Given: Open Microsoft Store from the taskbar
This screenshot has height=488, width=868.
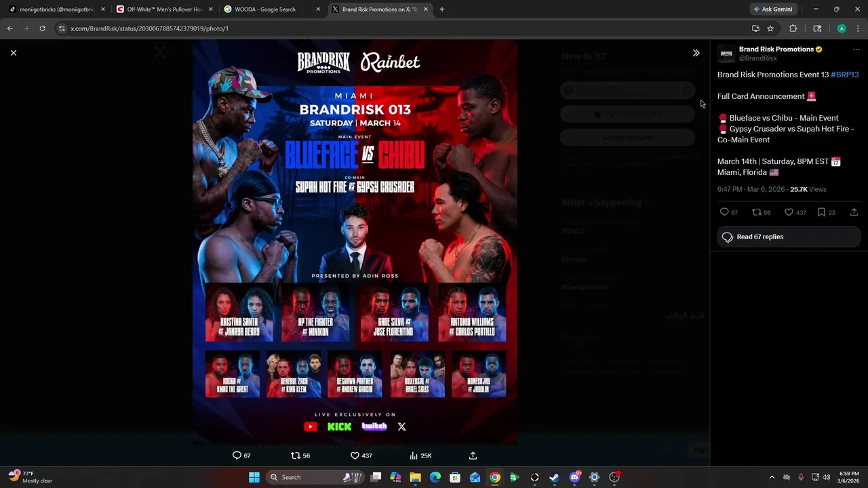Looking at the screenshot, I should click(455, 477).
